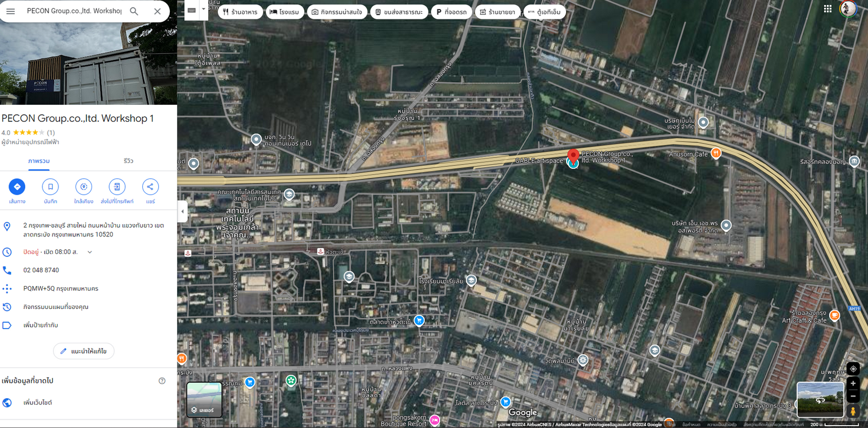Select the กิจกรรมน่าสนใจ attractions chip
This screenshot has height=428, width=868.
(x=337, y=12)
